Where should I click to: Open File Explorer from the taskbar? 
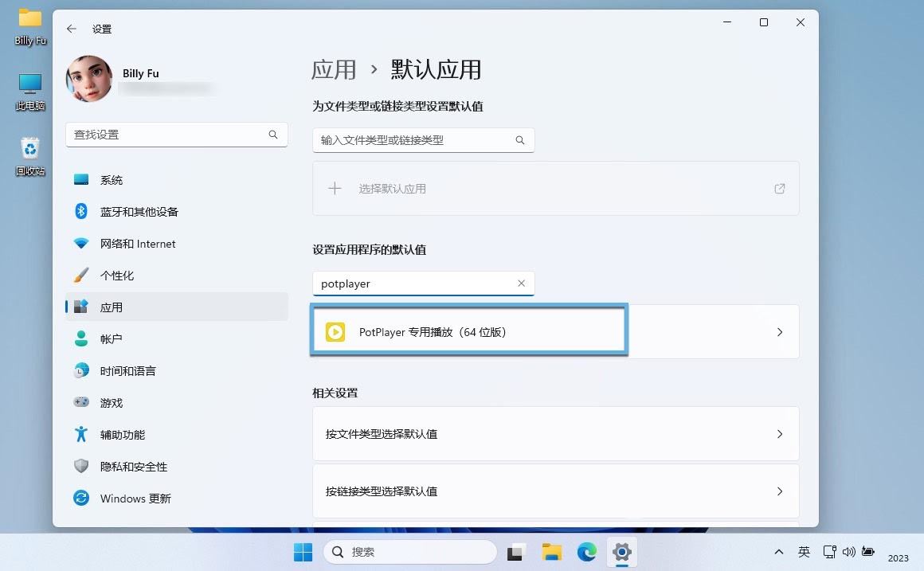552,552
